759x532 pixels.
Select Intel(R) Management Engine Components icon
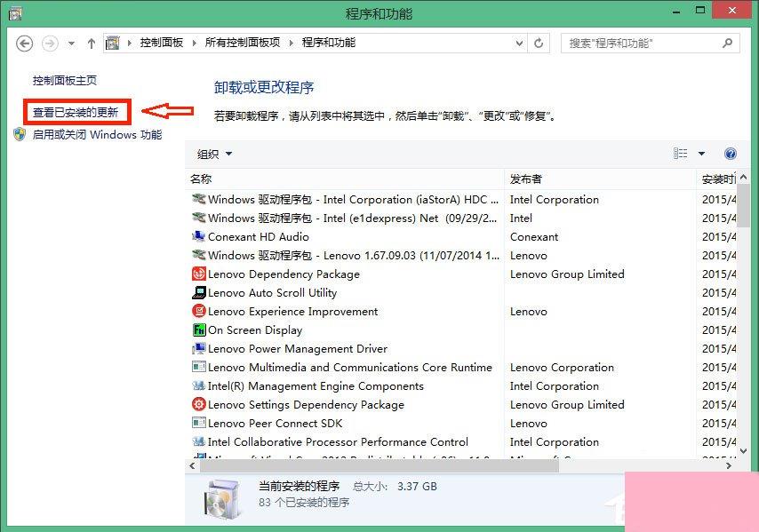click(x=198, y=386)
